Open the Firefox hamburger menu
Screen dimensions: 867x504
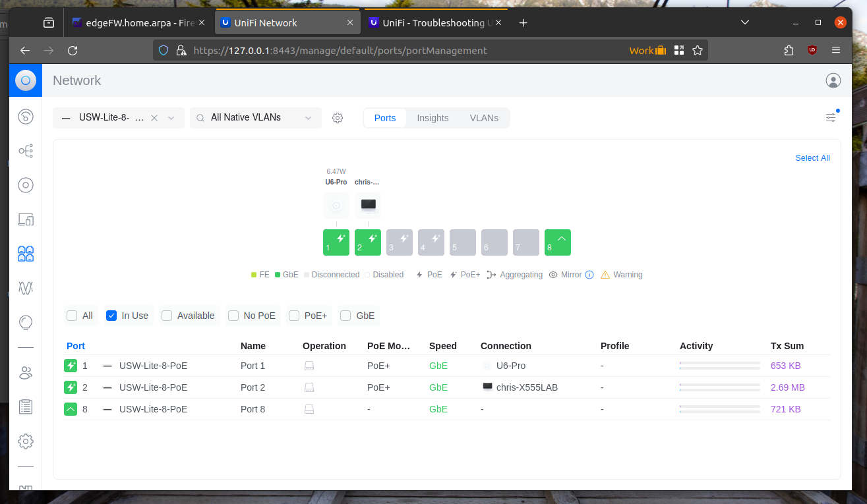click(836, 50)
